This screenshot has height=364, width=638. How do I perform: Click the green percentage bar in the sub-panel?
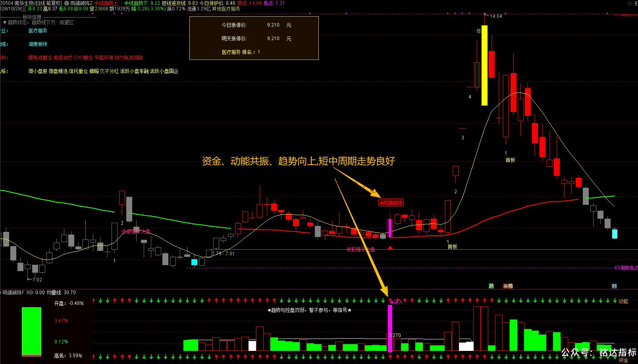pos(31,331)
